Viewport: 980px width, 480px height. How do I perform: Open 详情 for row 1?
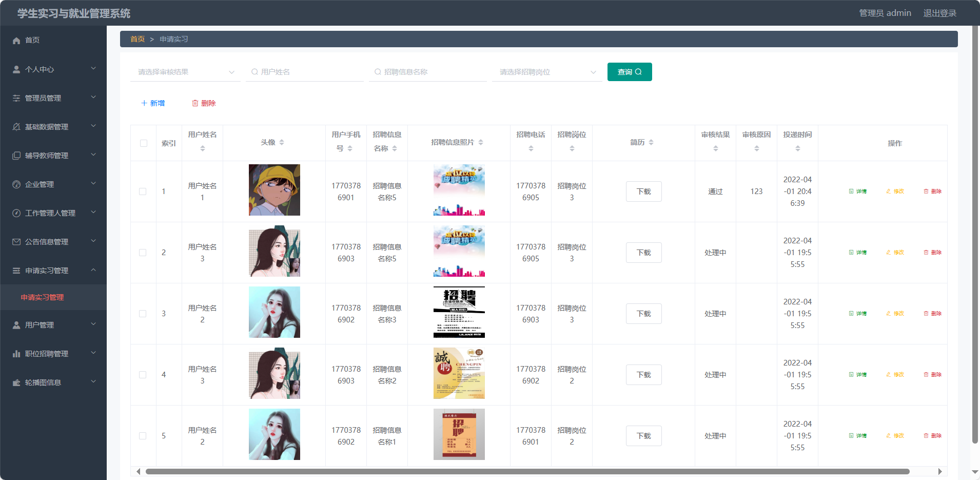(858, 191)
